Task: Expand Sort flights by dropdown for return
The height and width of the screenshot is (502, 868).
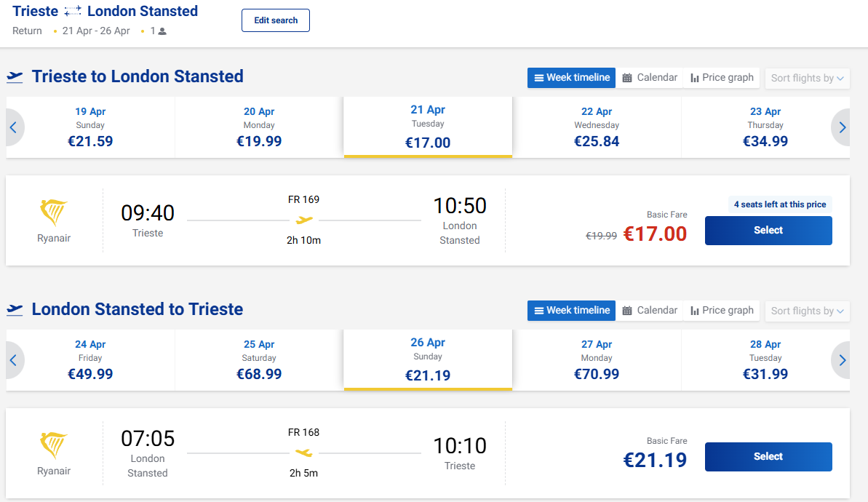Action: [x=807, y=311]
